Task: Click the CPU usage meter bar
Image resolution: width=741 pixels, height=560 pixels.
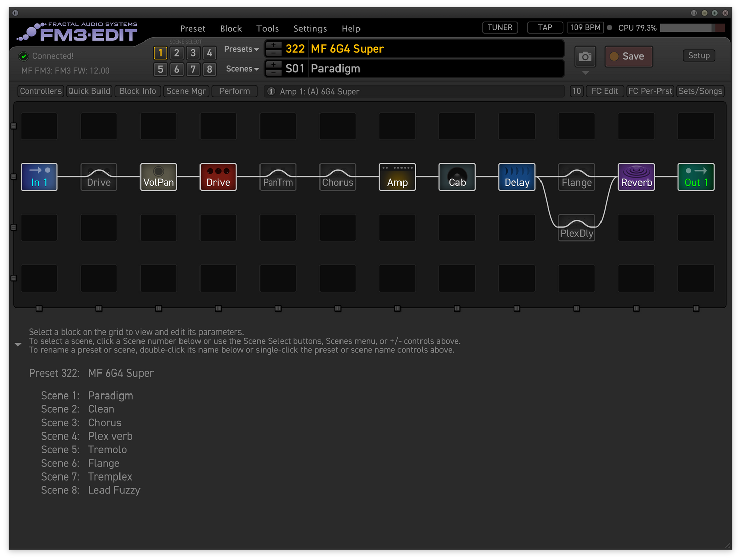Action: (692, 28)
